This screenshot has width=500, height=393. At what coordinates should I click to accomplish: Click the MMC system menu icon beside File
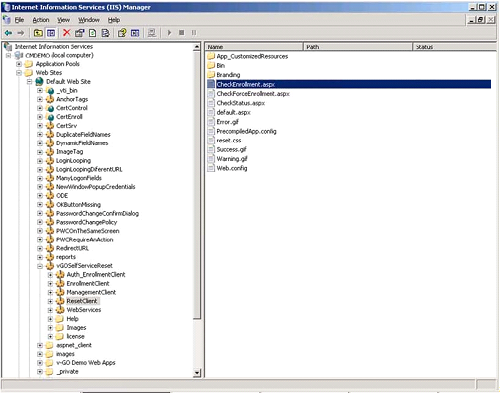coord(6,20)
